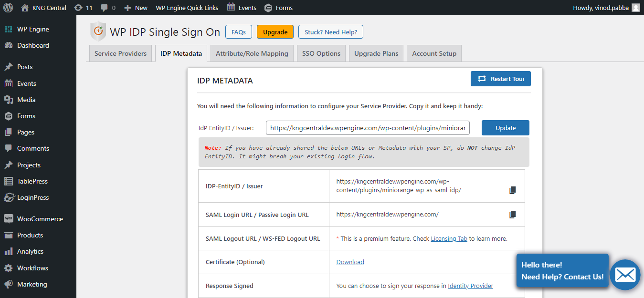This screenshot has height=298, width=644.
Task: Click the TablePress table icon
Action: point(9,181)
